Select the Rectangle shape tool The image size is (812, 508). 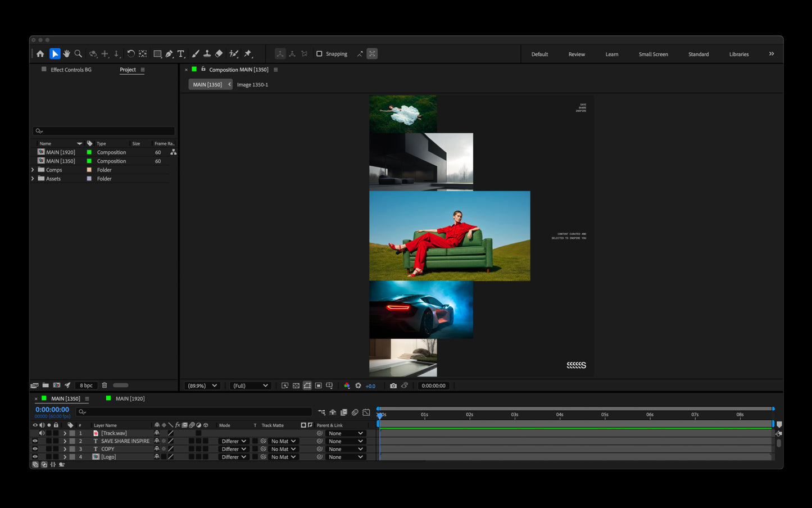point(157,54)
